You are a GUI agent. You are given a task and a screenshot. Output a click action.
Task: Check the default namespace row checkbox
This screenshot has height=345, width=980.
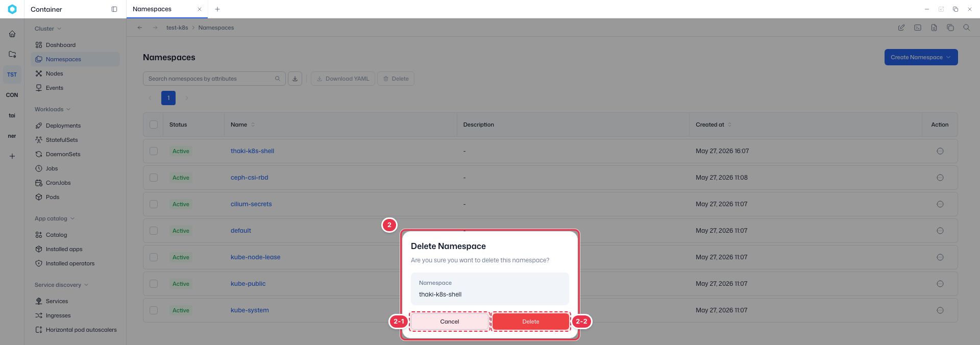pyautogui.click(x=154, y=231)
